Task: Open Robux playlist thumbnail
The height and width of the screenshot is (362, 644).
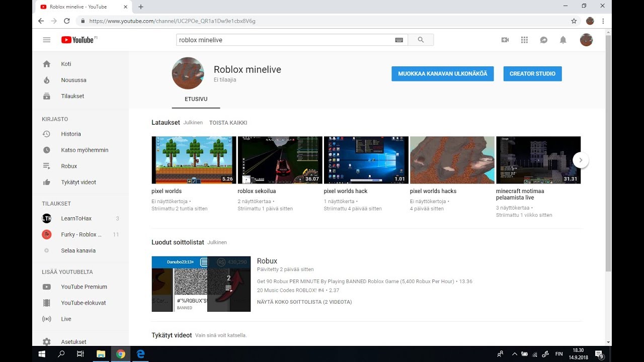Action: 201,284
